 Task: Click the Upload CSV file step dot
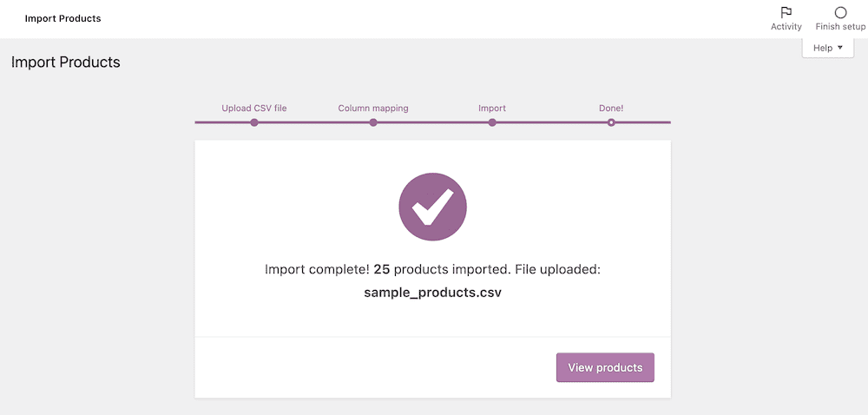(x=254, y=122)
